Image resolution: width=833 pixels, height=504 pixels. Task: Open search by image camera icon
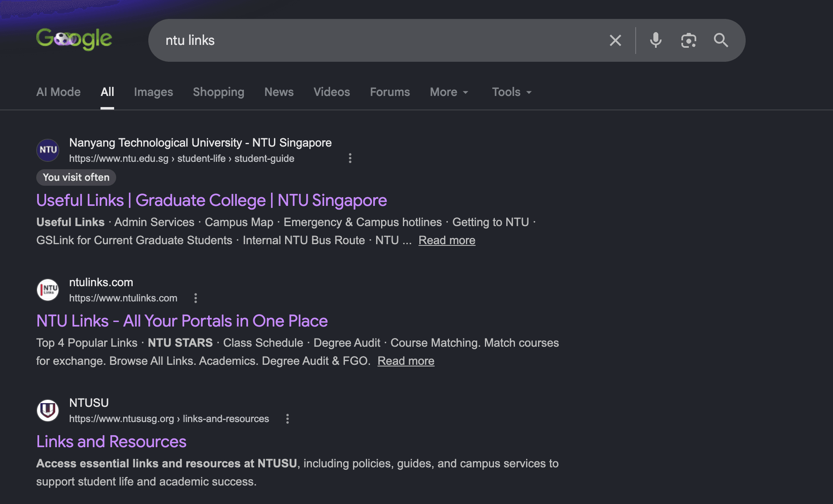[x=688, y=40]
